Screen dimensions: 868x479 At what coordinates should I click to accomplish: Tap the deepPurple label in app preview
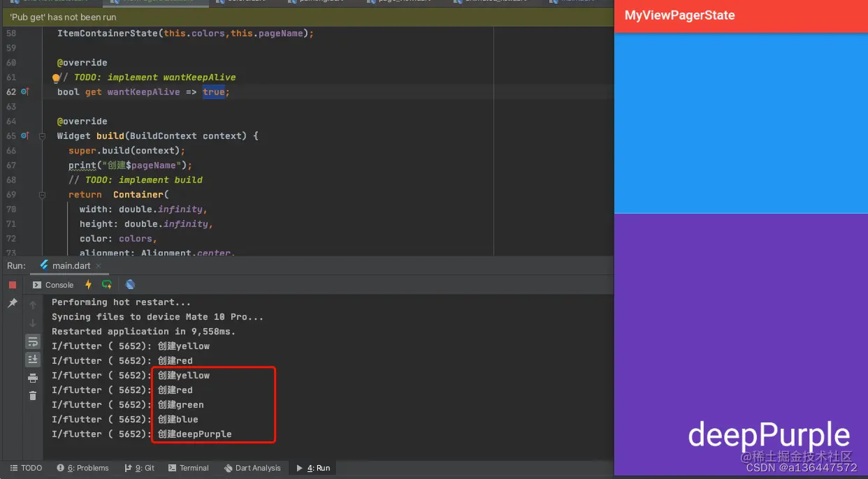pyautogui.click(x=769, y=436)
